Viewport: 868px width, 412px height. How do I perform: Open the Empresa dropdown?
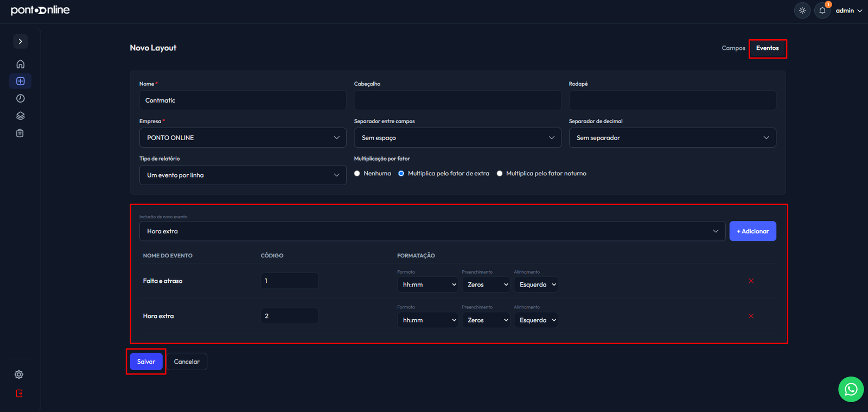point(242,138)
